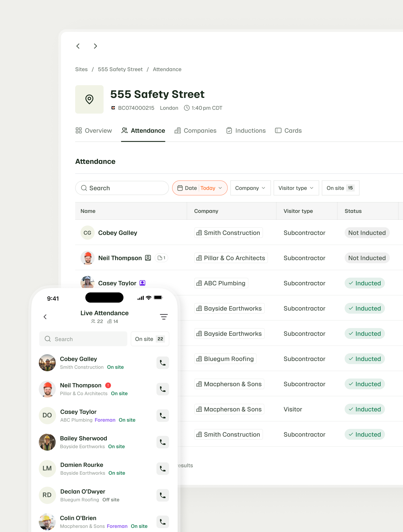This screenshot has width=403, height=532.
Task: Open filter menu icon in Live Attendance
Action: coord(164,317)
